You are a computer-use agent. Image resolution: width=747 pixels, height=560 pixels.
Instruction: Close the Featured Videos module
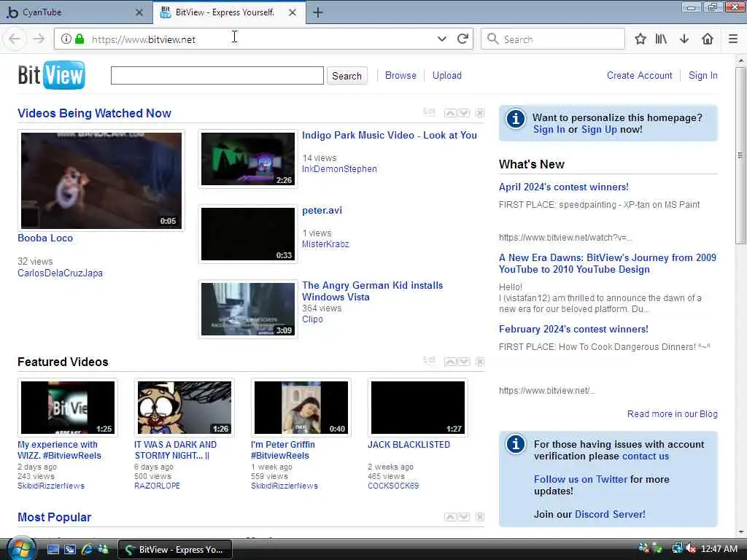pyautogui.click(x=480, y=362)
